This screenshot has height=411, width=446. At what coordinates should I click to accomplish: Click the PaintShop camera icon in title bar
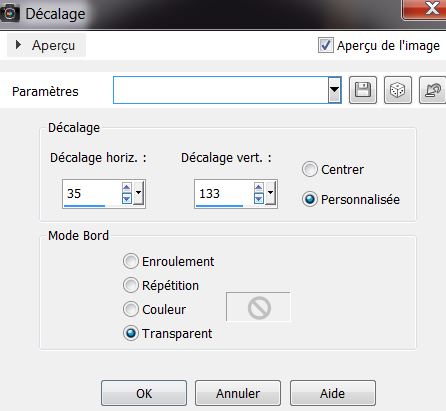coord(10,13)
